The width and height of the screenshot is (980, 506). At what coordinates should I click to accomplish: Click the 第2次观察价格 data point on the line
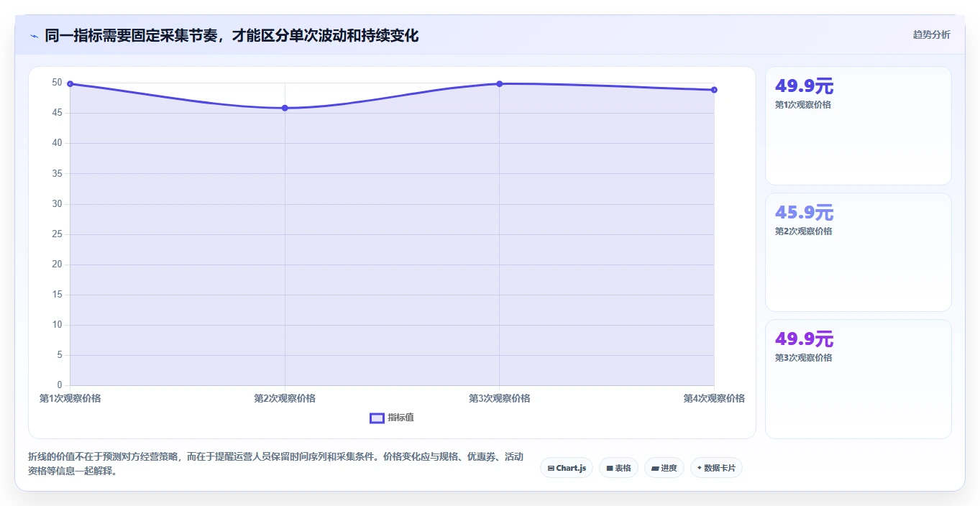285,108
